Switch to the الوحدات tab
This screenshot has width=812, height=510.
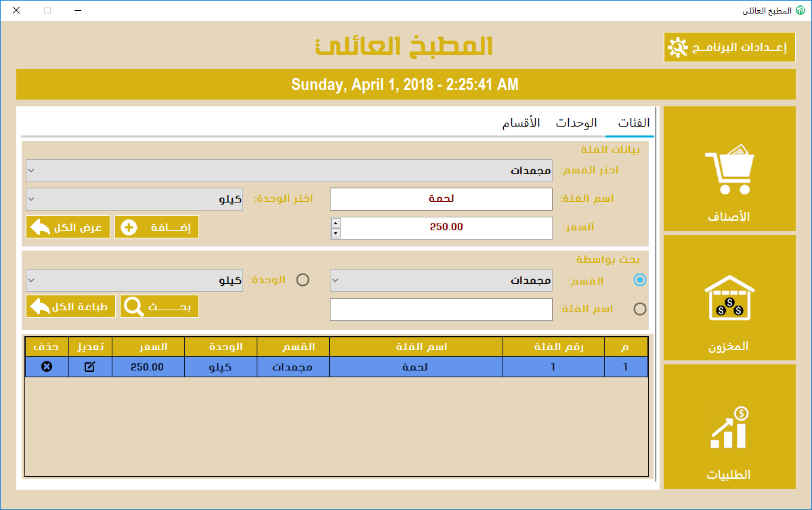576,123
